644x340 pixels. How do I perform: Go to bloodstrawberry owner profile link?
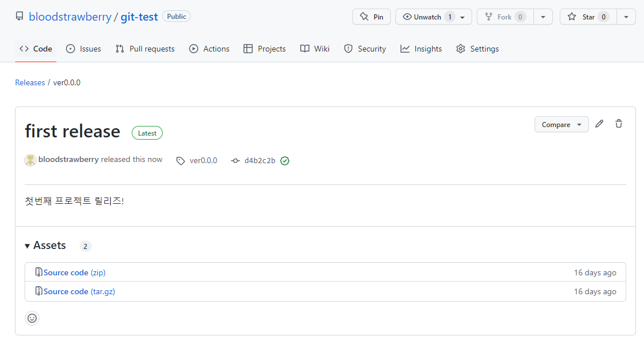tap(70, 17)
